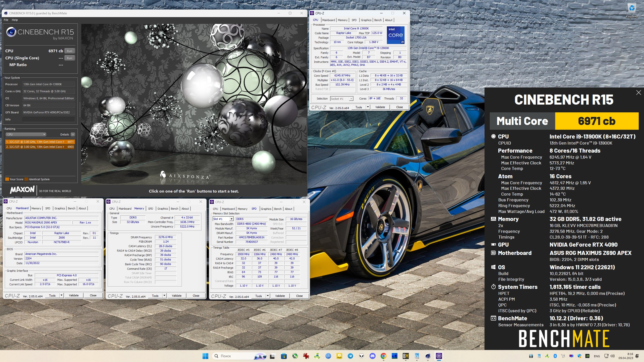The height and width of the screenshot is (362, 644).
Task: Click ENG language indicator in taskbar
Action: pos(597,356)
